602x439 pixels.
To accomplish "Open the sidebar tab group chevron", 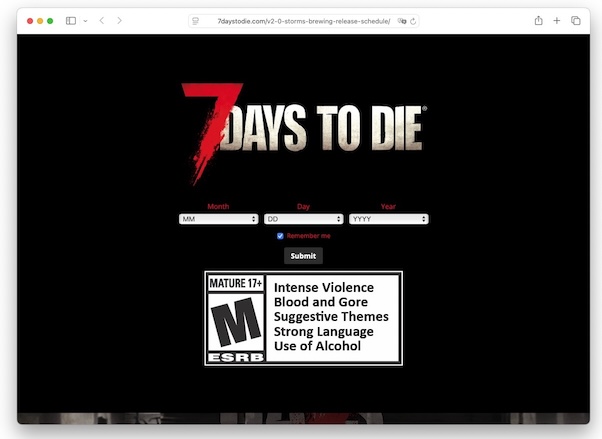I will coord(85,20).
